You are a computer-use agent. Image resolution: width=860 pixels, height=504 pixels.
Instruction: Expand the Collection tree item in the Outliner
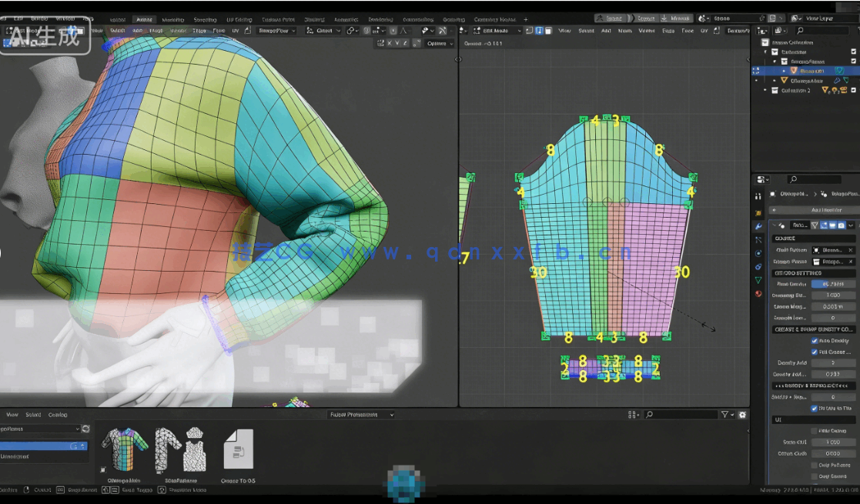(765, 52)
